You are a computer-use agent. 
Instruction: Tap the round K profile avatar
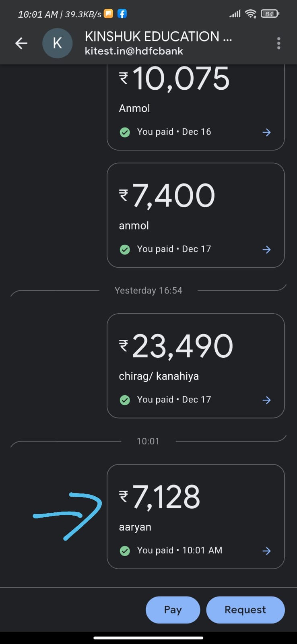(58, 43)
